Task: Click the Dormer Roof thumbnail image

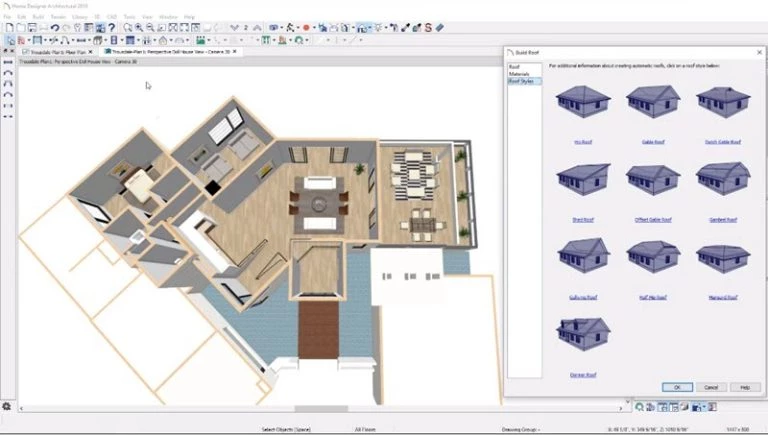Action: tap(583, 334)
